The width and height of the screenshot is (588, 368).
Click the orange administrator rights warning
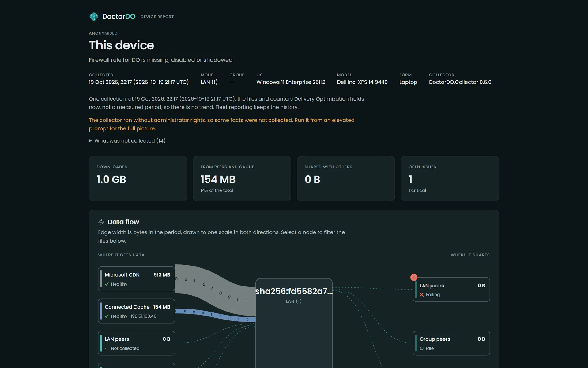(221, 124)
